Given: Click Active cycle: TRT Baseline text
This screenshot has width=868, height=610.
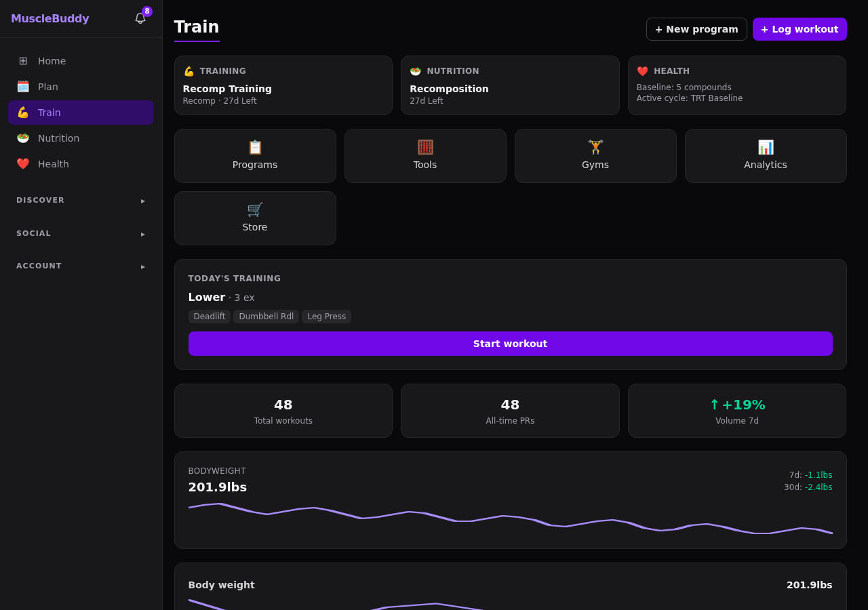Looking at the screenshot, I should [690, 98].
